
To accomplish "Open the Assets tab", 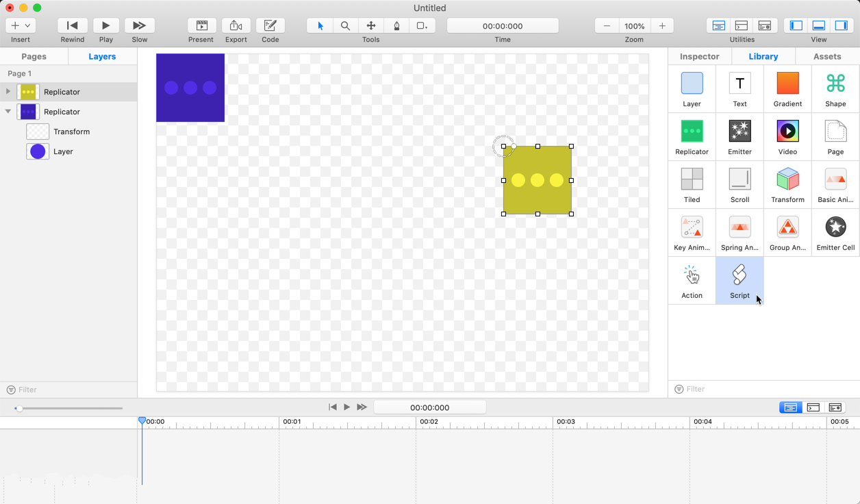I will pos(827,56).
